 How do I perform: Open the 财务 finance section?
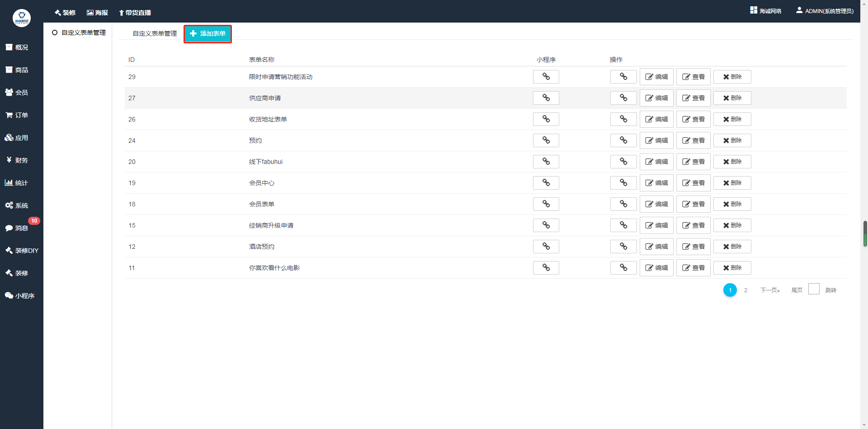17,160
